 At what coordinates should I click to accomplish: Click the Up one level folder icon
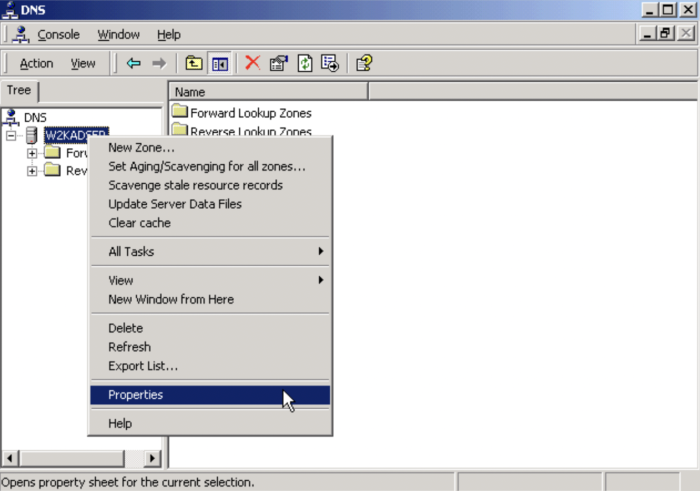(x=194, y=63)
